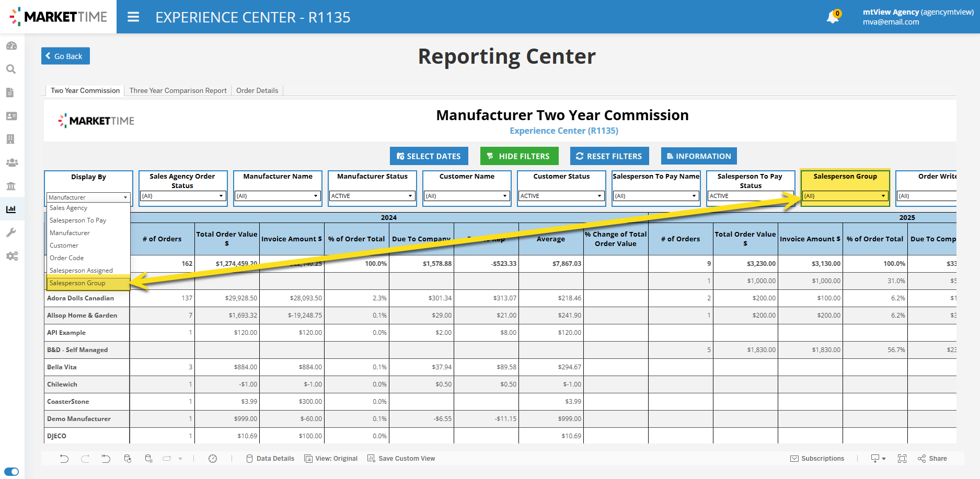The width and height of the screenshot is (980, 479).
Task: Open the bar chart reports icon in sidebar
Action: point(11,209)
